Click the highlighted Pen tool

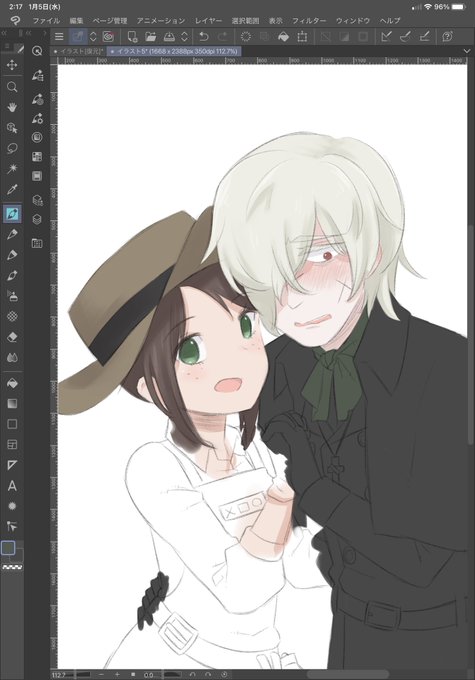click(x=12, y=213)
